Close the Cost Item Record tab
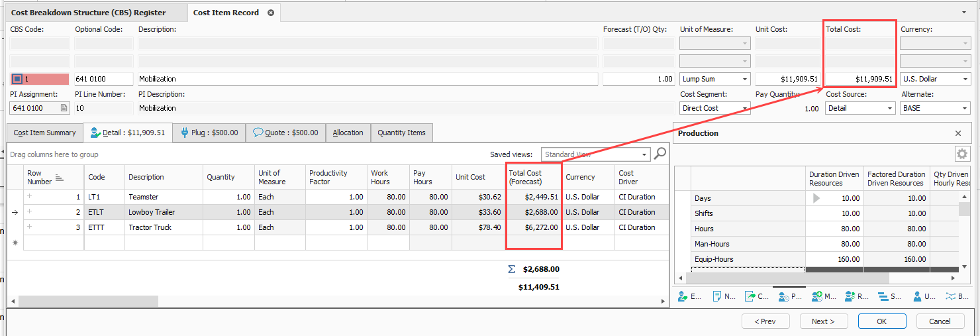Screen dimensions: 980x336 pos(271,13)
